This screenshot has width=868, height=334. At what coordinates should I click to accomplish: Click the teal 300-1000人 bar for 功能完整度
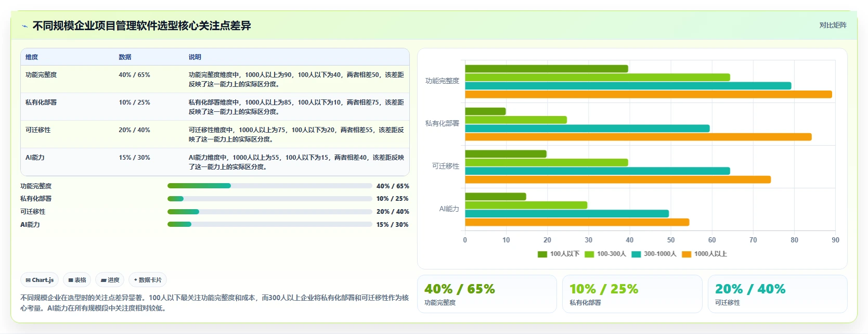[628, 86]
